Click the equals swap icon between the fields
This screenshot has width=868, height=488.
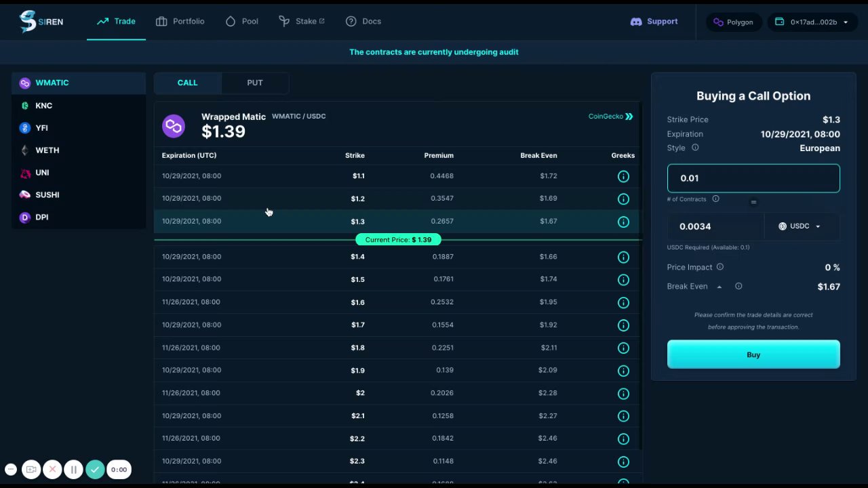pos(753,202)
